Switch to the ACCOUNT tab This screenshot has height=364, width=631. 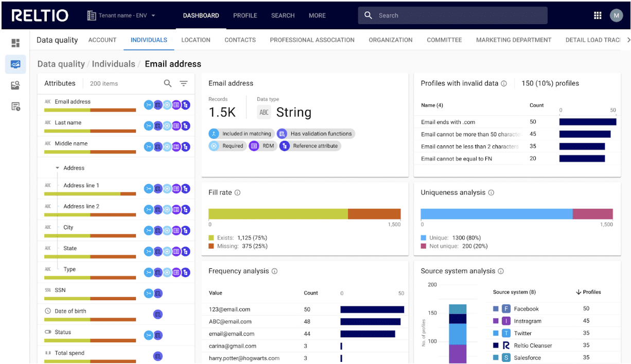(102, 40)
